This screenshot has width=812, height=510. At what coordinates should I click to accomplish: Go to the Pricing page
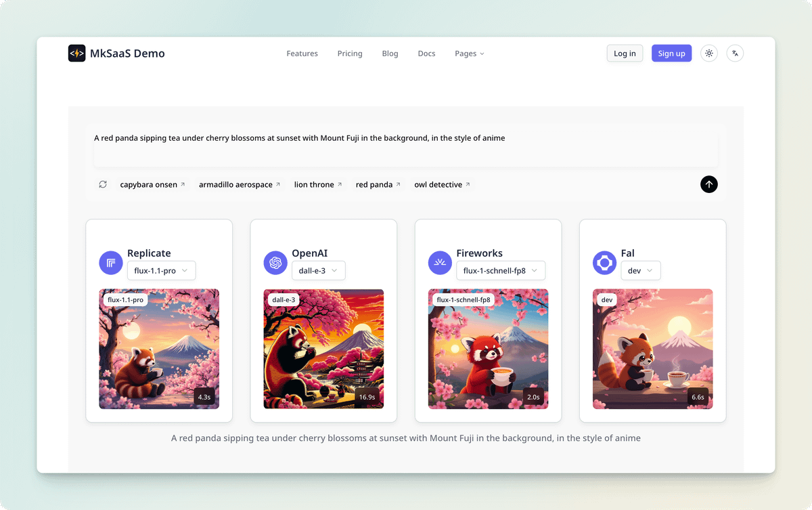click(350, 54)
